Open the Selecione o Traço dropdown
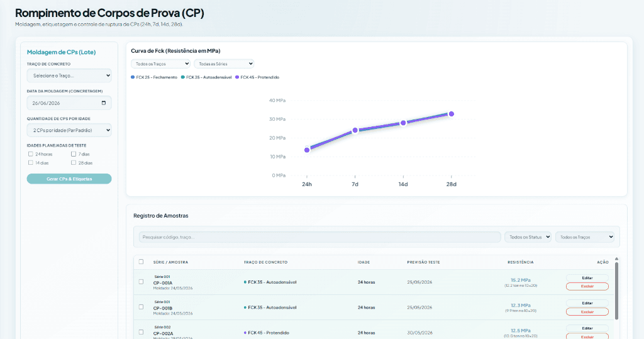The width and height of the screenshot is (644, 339). point(69,75)
